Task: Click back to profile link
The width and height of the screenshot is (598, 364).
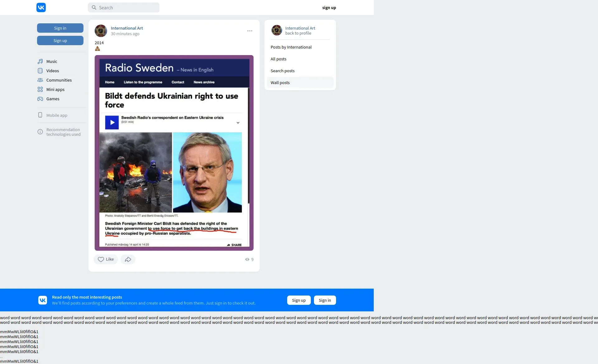Action: click(x=298, y=33)
